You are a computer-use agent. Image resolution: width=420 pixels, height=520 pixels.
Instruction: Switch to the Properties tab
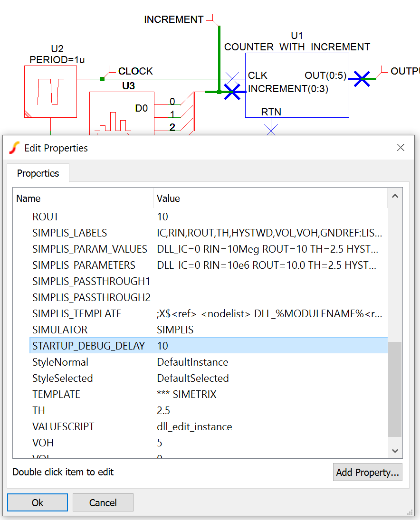[38, 173]
